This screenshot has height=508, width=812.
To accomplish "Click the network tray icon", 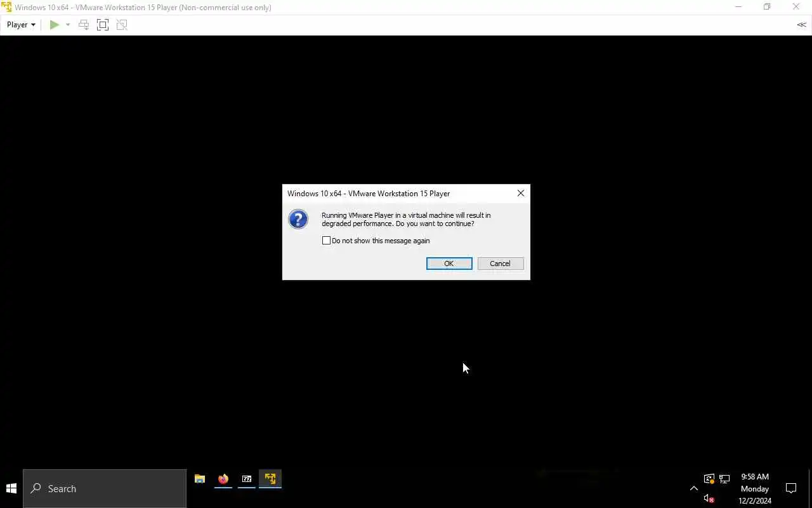I will pyautogui.click(x=724, y=479).
